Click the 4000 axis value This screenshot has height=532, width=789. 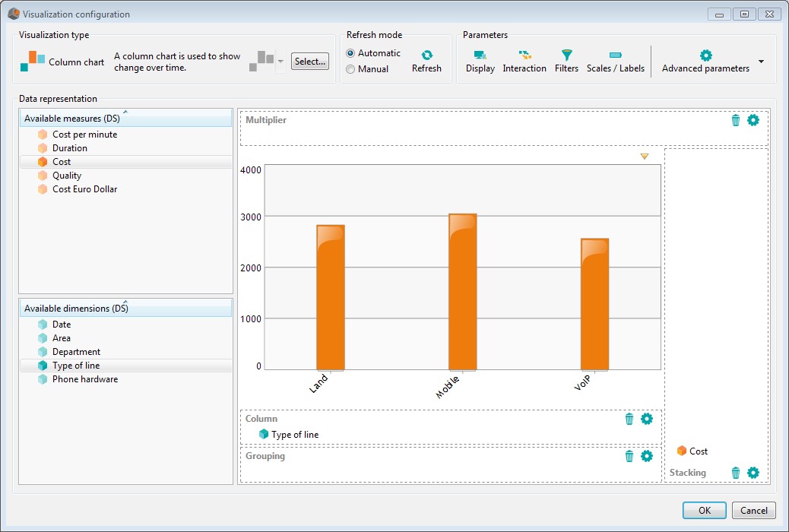coord(251,170)
